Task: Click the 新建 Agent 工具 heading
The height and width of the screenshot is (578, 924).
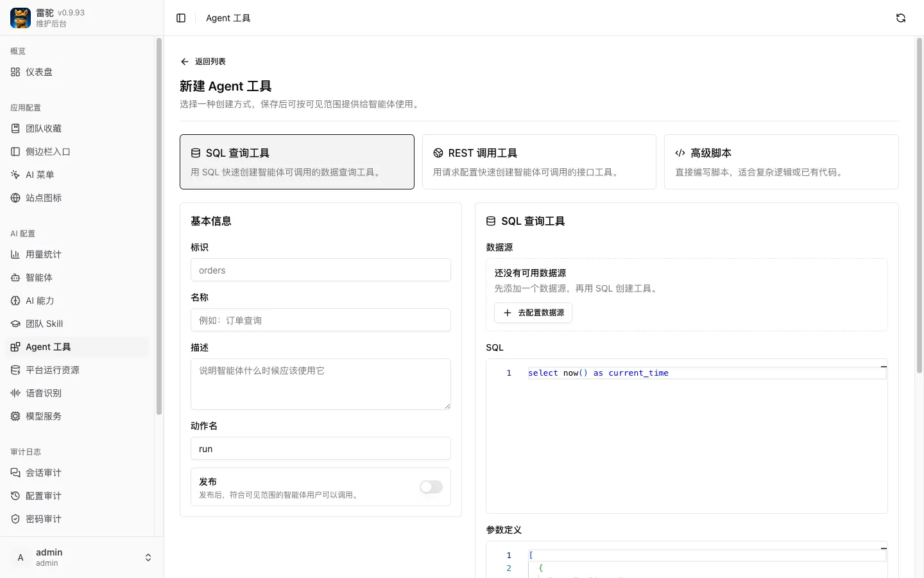Action: 226,86
